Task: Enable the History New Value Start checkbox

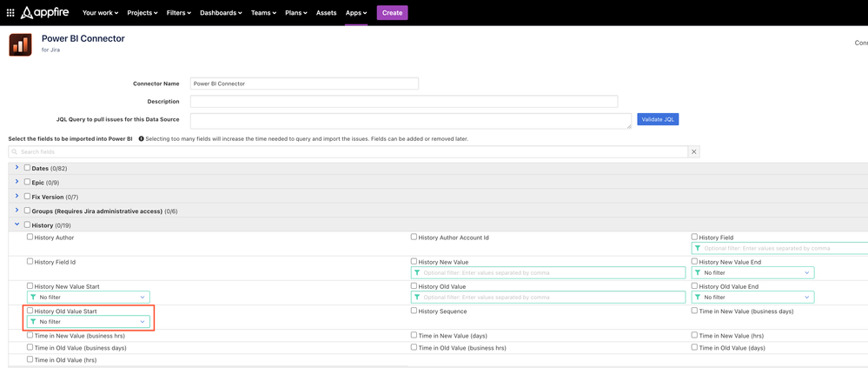Action: click(30, 286)
